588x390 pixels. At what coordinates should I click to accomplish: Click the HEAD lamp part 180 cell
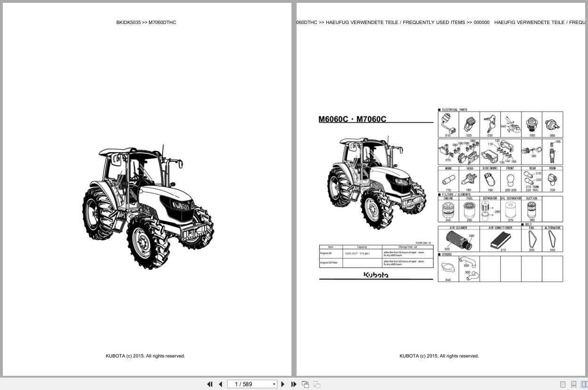click(x=469, y=179)
